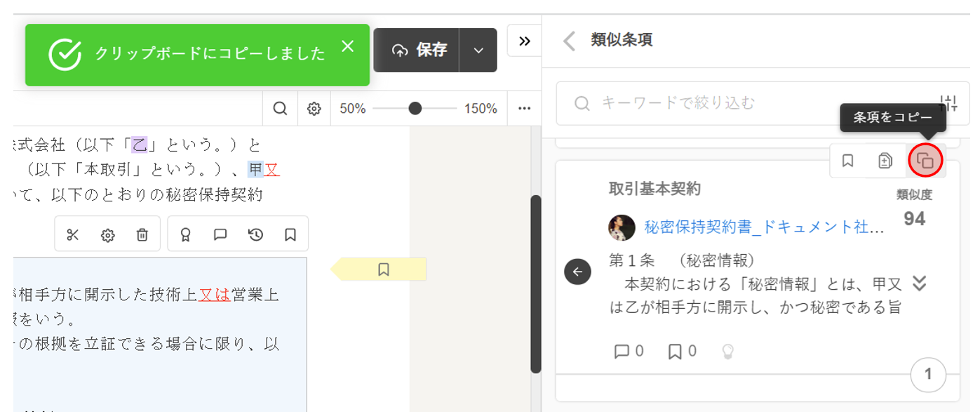Image resolution: width=980 pixels, height=414 pixels.
Task: Delete clause with trash icon
Action: coord(142,235)
